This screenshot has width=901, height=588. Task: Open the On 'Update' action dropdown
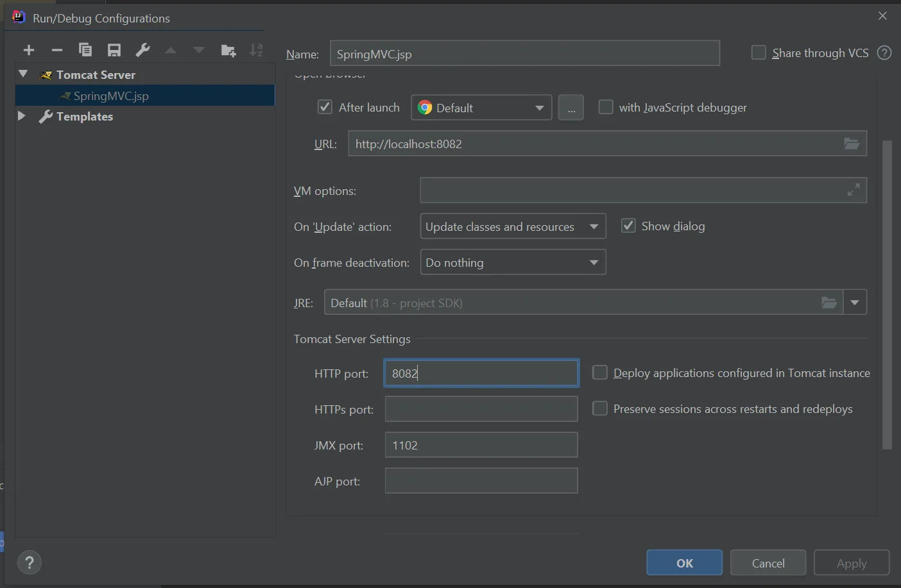513,226
